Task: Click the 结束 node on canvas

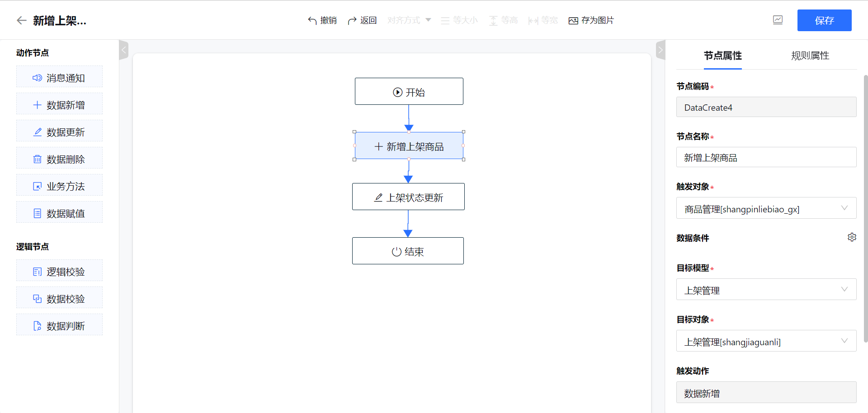Action: click(408, 251)
